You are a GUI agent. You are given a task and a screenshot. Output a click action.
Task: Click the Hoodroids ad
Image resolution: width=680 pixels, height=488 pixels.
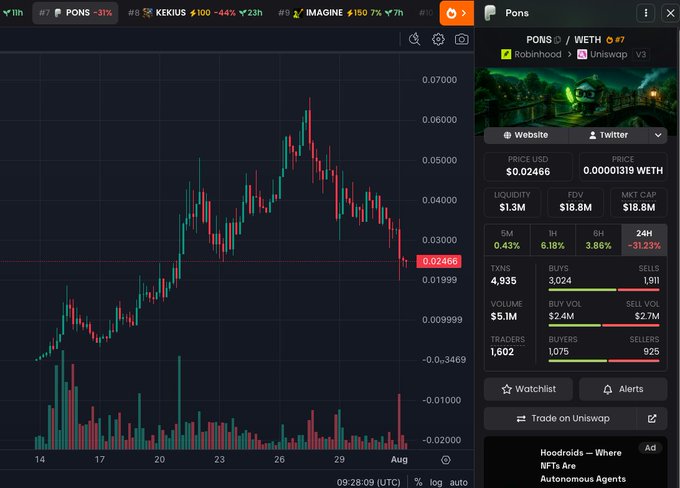point(575,462)
